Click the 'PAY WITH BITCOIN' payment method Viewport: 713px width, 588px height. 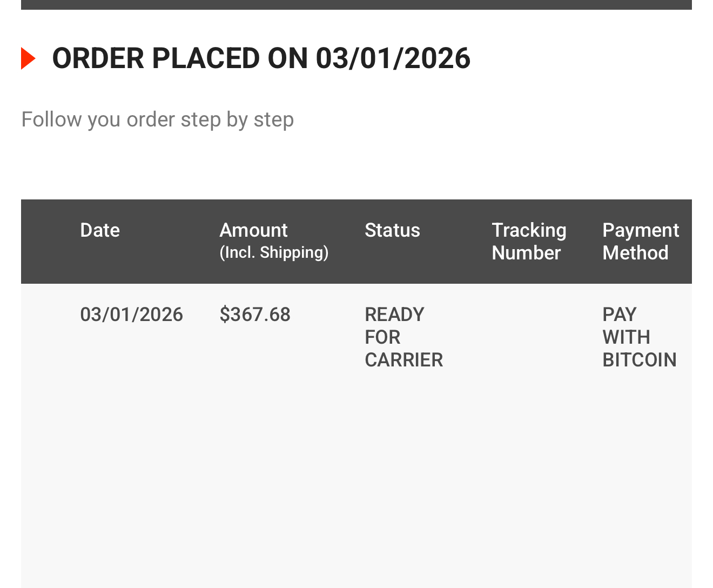[x=639, y=337]
